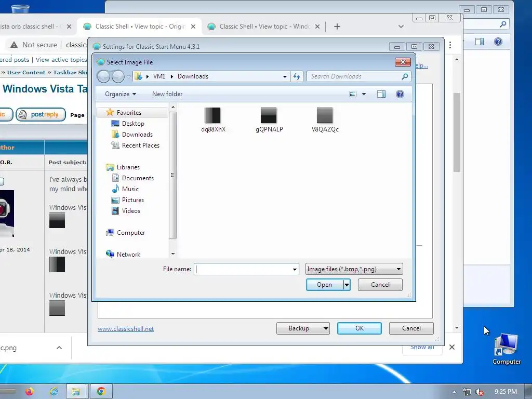Viewport: 532px width, 399px height.
Task: Click Chrome icon on the taskbar
Action: click(101, 392)
